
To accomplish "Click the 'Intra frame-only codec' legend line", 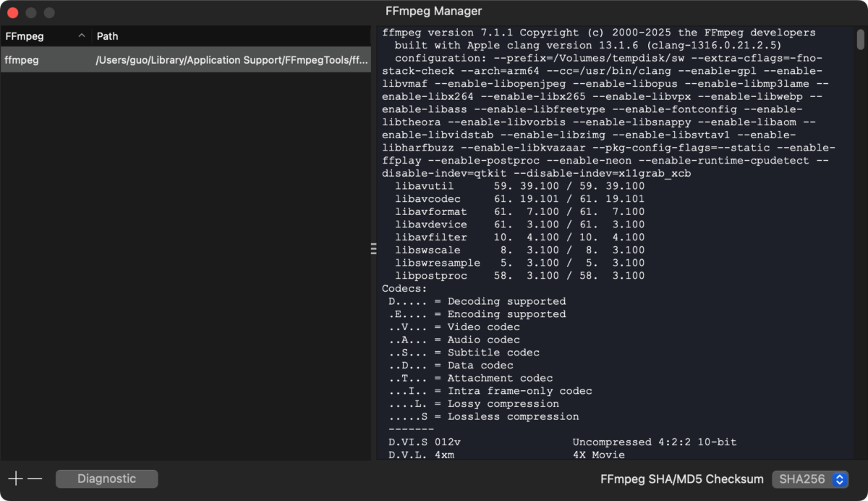I will click(x=490, y=391).
